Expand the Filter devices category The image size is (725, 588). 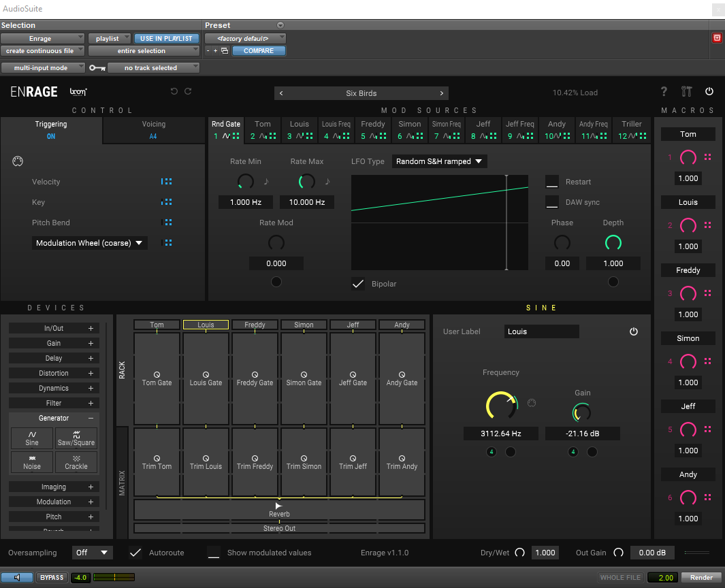click(x=91, y=403)
